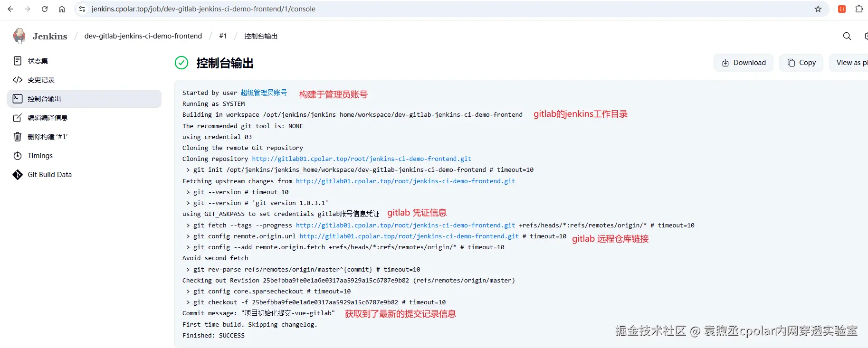868x348 pixels.
Task: Click the 控制台输出 page heading
Action: 225,63
